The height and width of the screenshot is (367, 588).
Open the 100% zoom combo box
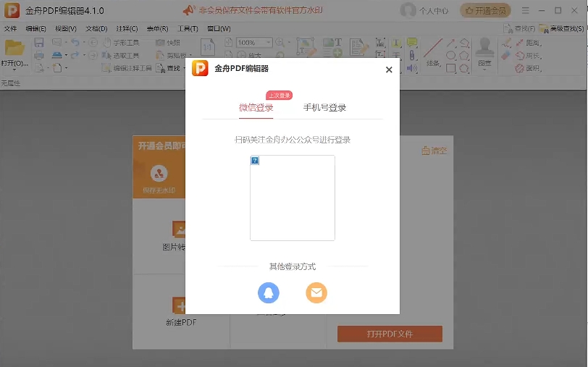pyautogui.click(x=254, y=43)
